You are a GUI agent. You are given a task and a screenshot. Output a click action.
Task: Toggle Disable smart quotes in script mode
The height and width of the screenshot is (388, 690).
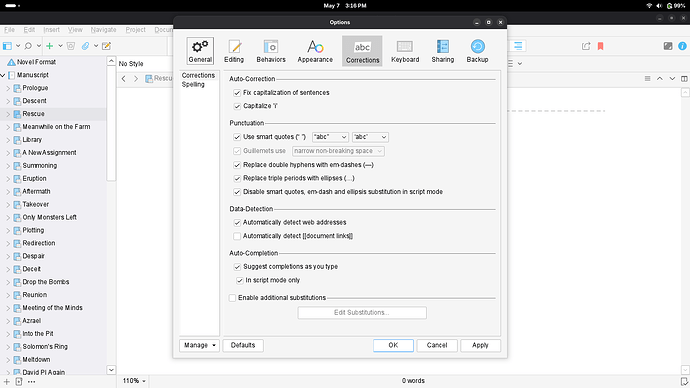pyautogui.click(x=237, y=192)
